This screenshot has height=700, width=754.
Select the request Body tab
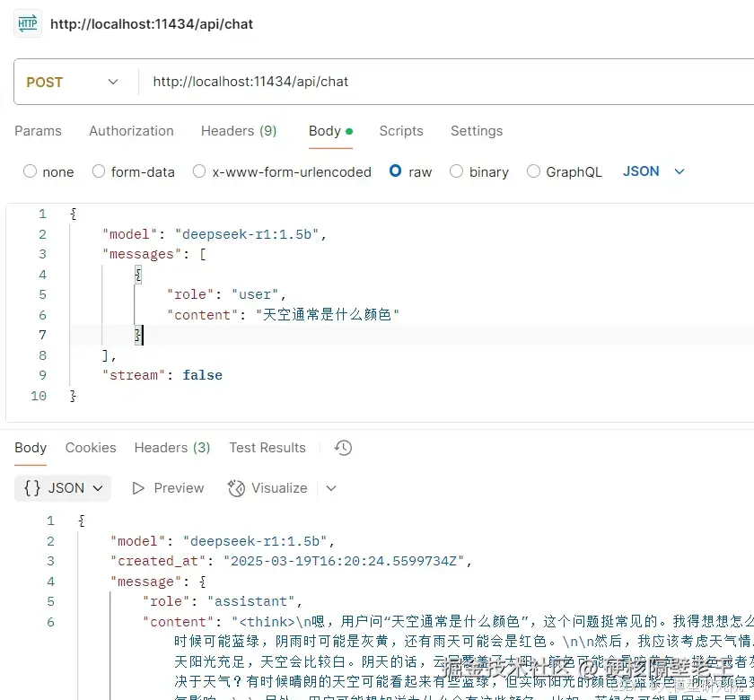tap(330, 131)
